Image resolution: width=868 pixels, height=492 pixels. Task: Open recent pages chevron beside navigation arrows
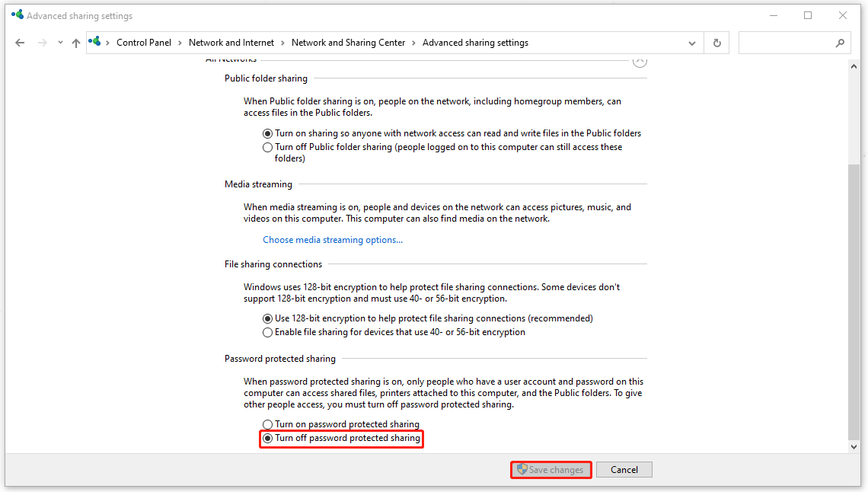click(59, 43)
